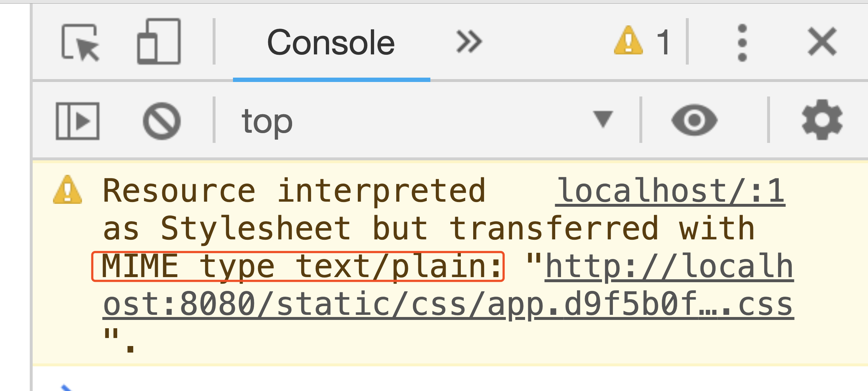The height and width of the screenshot is (391, 868).
Task: Clear the console messages
Action: click(163, 121)
